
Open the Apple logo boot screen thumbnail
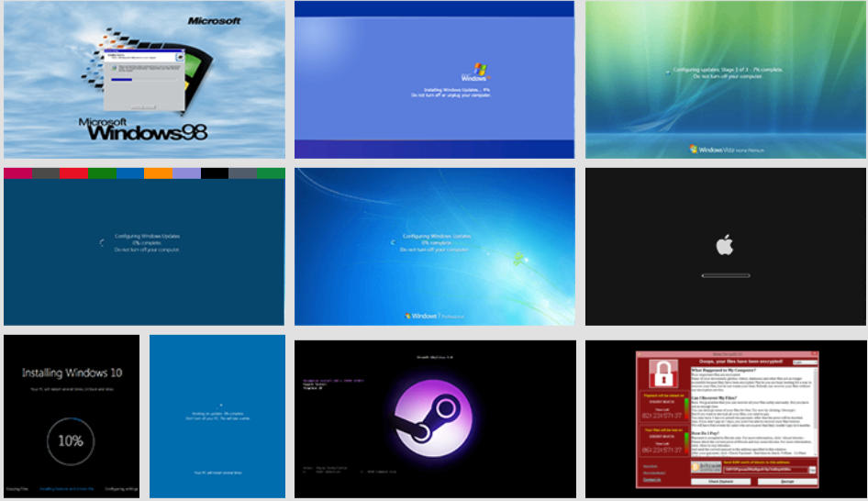(726, 246)
